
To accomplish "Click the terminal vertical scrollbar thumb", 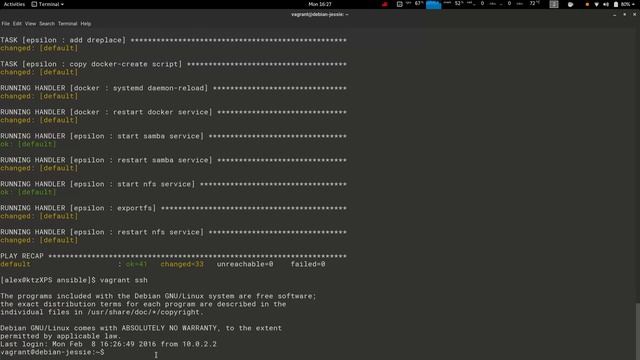I will tap(637, 331).
